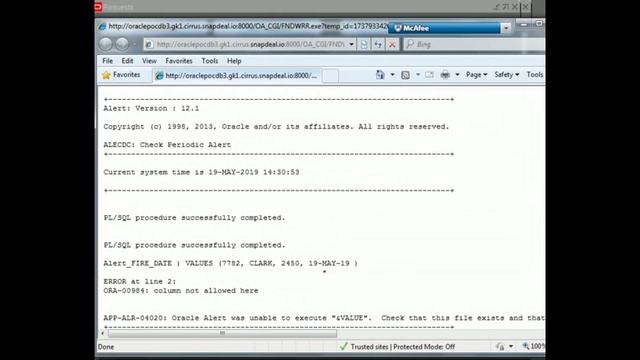640x360 pixels.
Task: Open the Tools command bar button
Action: (535, 75)
